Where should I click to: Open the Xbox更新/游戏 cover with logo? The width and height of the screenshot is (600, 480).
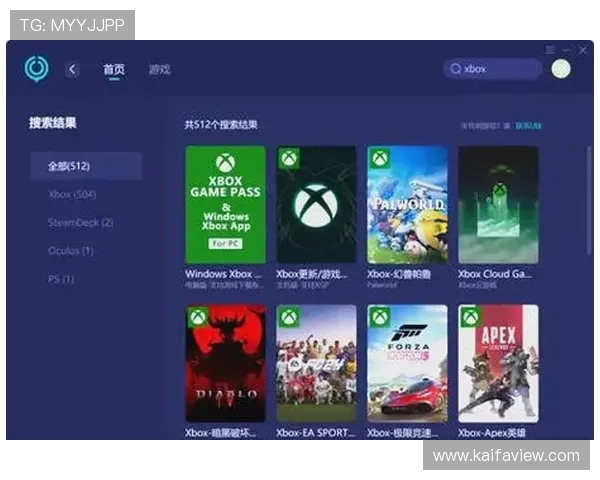pyautogui.click(x=316, y=204)
